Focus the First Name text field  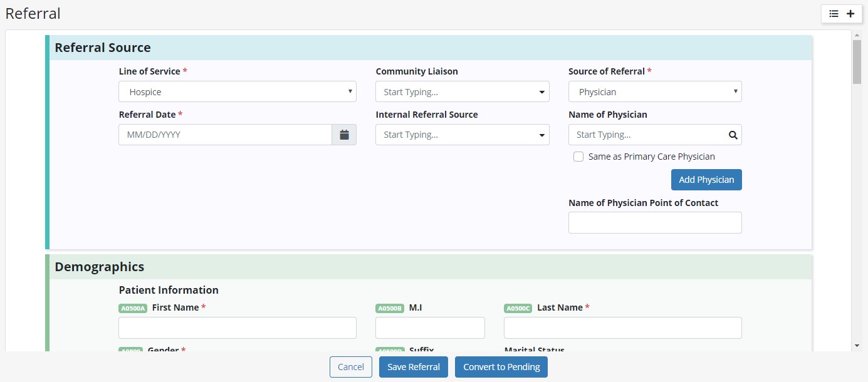(x=237, y=328)
